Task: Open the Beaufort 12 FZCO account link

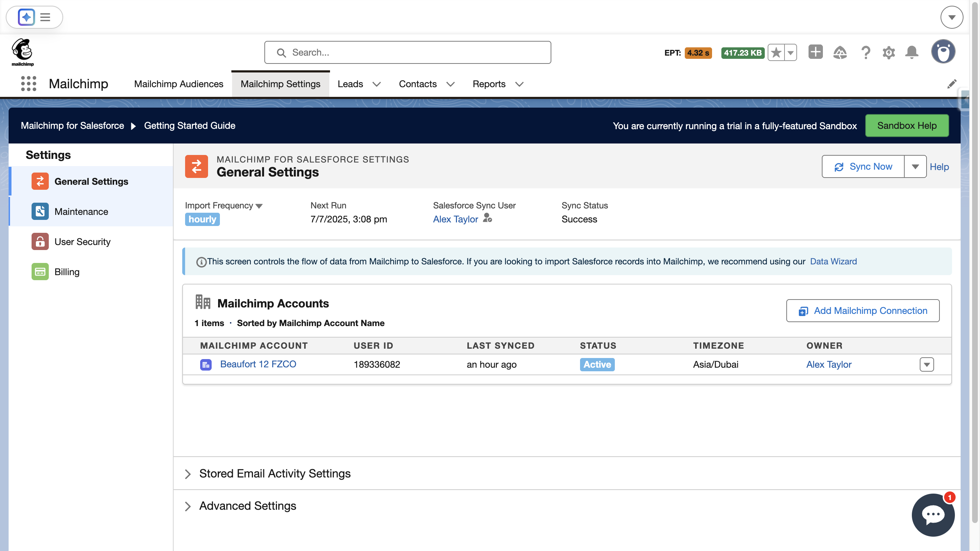Action: (x=258, y=364)
